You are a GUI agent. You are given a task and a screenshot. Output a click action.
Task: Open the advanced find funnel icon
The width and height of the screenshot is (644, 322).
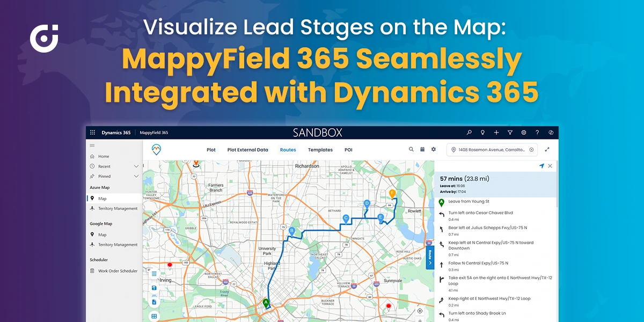(510, 133)
